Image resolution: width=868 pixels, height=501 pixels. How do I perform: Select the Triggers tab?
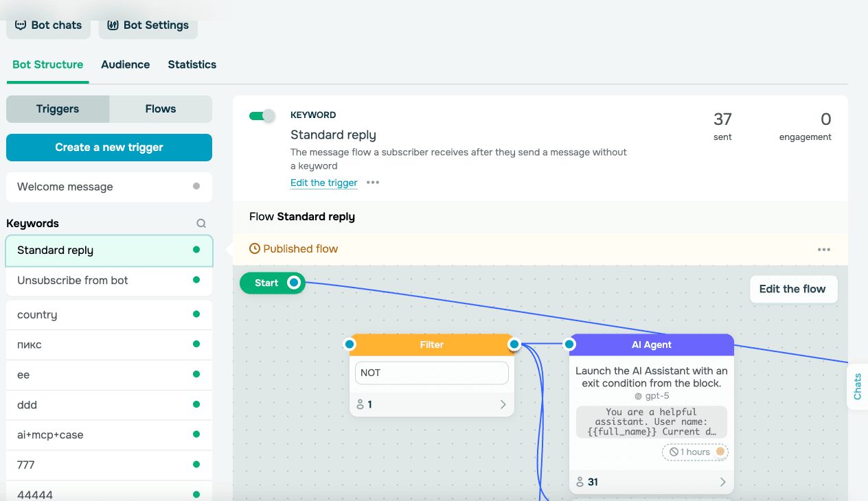[58, 109]
